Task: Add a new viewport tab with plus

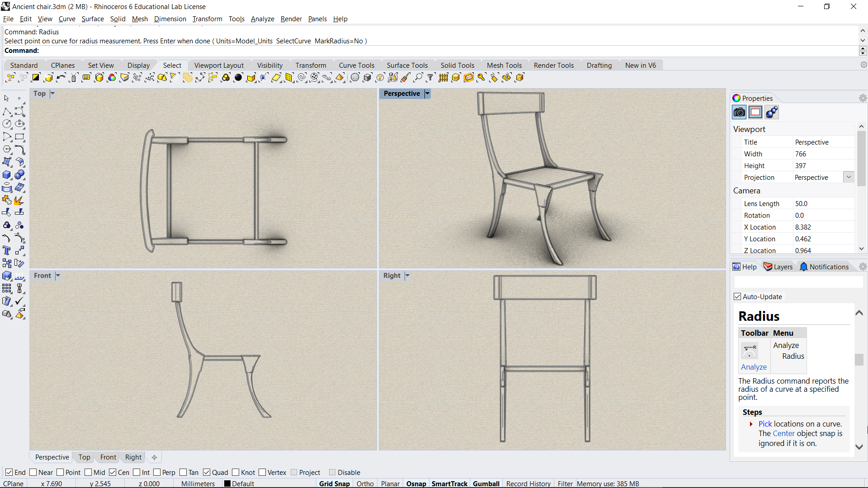Action: coord(154,457)
